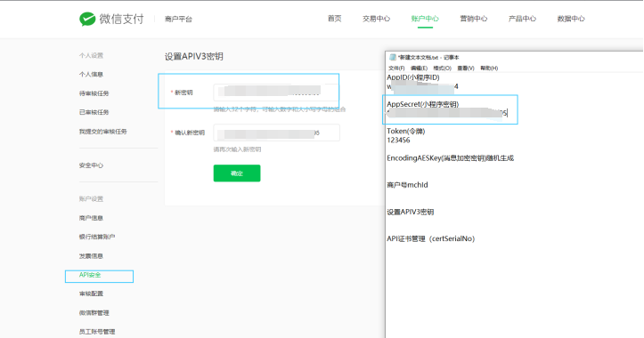Click the EncodingAESKey line in Notepad
This screenshot has width=644, height=338.
450,158
